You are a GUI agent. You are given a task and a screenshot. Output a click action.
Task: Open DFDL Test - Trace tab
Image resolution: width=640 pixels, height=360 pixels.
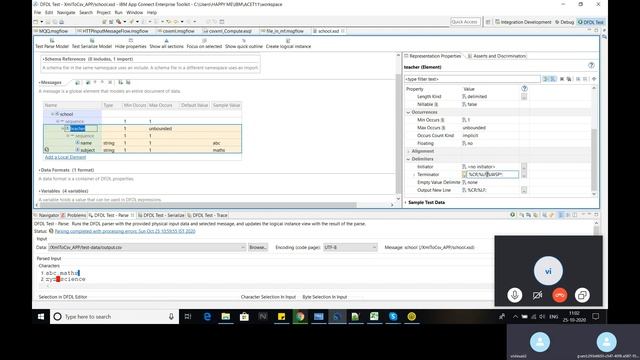pos(207,215)
